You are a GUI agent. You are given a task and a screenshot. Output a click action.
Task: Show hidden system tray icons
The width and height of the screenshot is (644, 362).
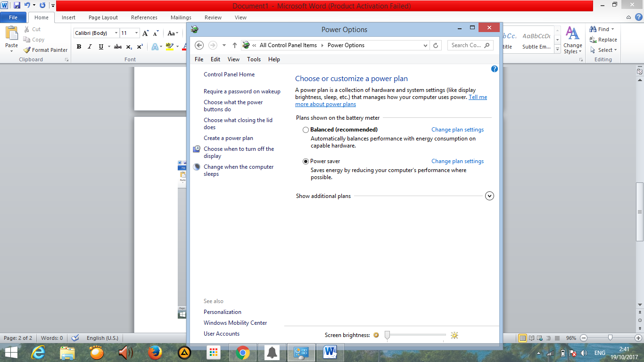(x=538, y=353)
